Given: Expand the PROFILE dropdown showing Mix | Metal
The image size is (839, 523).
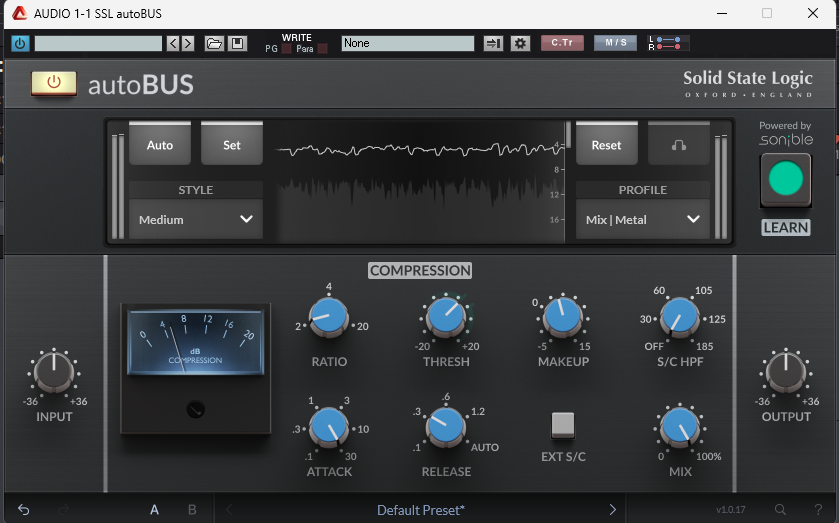Looking at the screenshot, I should pos(643,219).
